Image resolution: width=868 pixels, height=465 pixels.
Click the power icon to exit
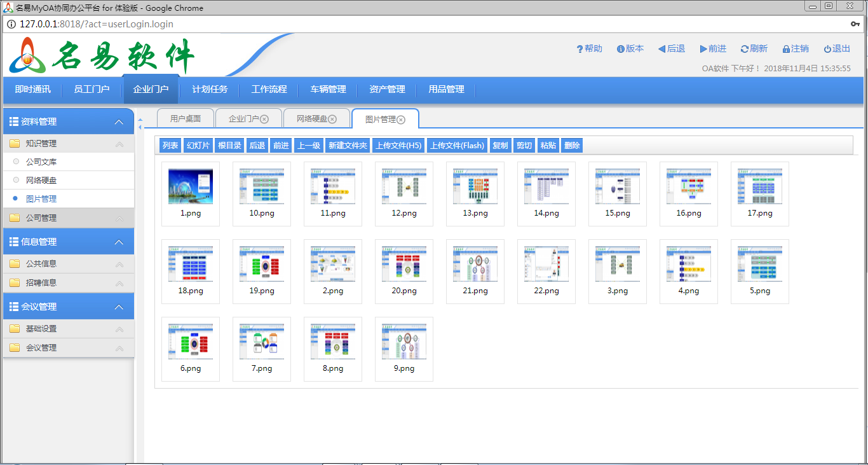click(827, 49)
